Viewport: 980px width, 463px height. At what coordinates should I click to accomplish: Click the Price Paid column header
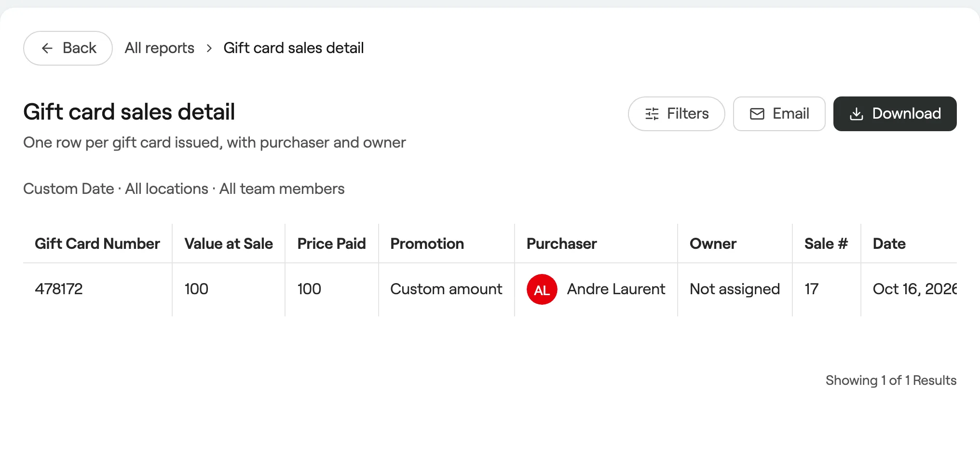point(331,244)
